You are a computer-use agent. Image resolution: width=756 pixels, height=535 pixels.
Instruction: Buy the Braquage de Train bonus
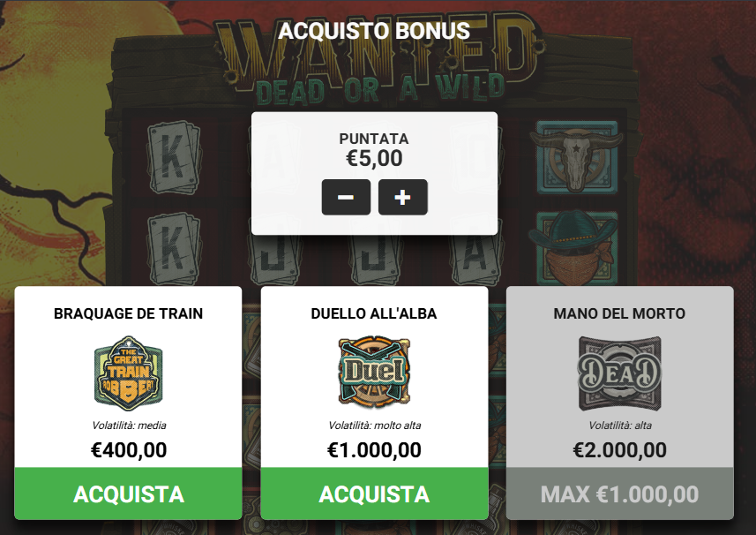coord(128,494)
